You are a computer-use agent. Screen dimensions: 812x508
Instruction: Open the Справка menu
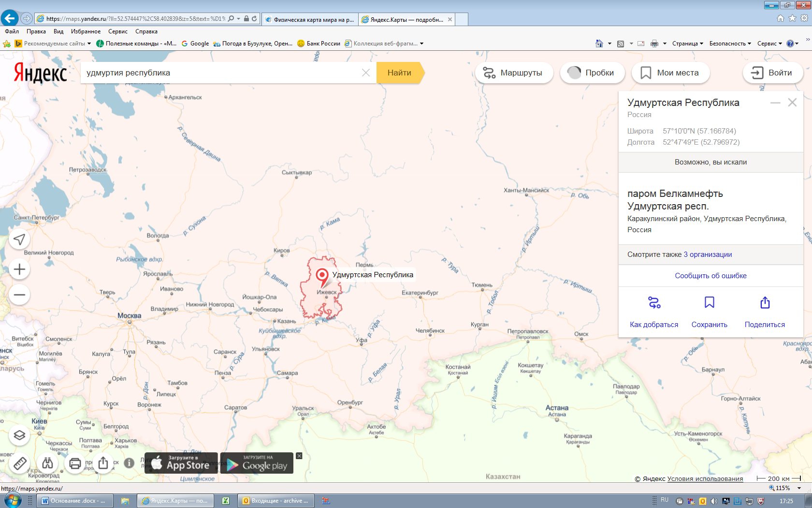146,31
